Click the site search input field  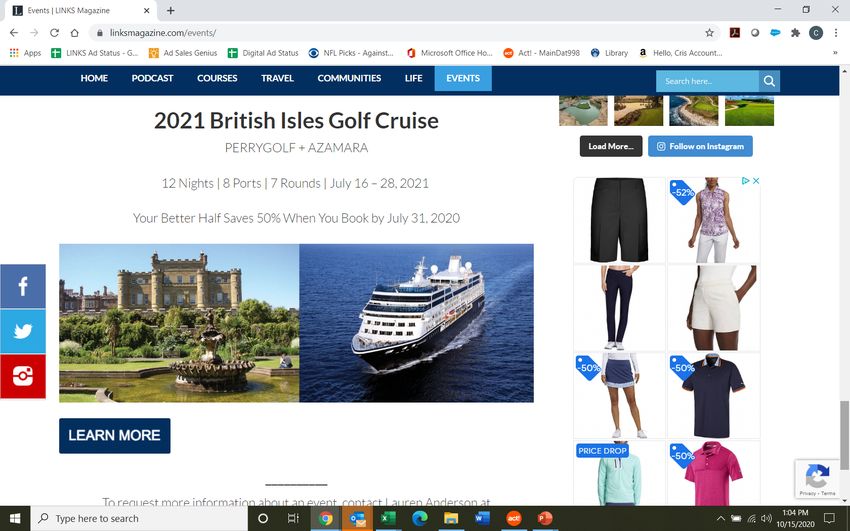707,81
